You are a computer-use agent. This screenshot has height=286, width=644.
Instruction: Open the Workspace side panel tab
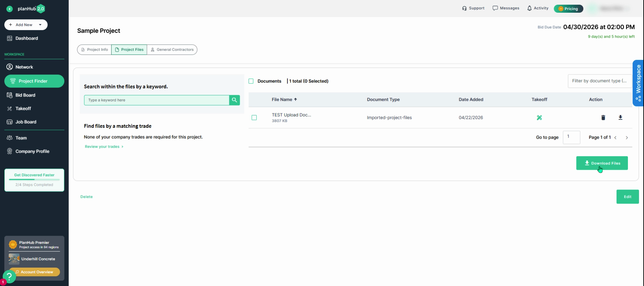tap(638, 83)
